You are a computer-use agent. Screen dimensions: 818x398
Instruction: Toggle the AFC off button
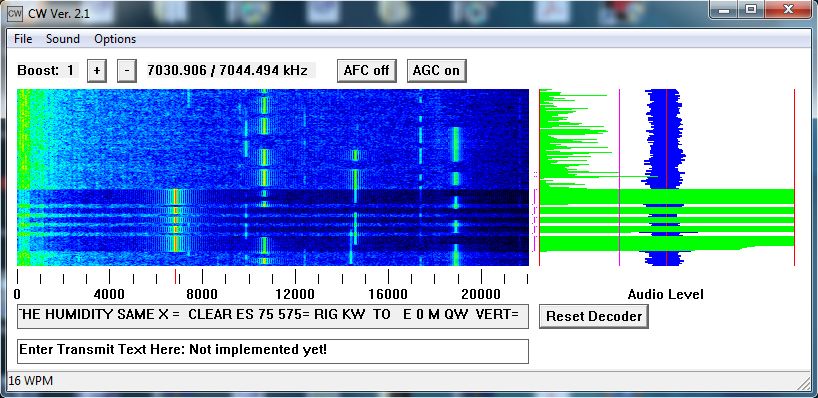tap(366, 70)
